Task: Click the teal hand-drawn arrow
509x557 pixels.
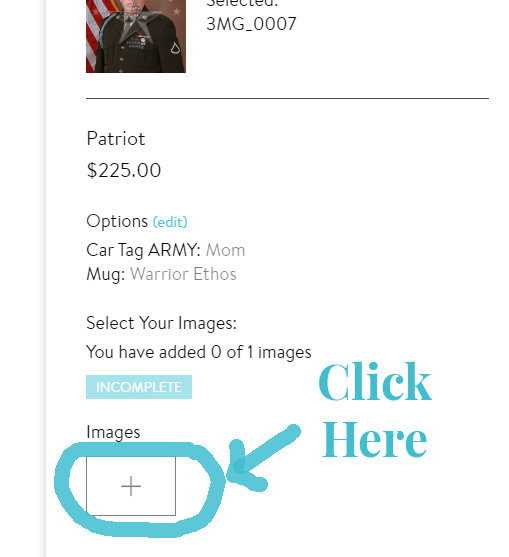Action: (264, 458)
